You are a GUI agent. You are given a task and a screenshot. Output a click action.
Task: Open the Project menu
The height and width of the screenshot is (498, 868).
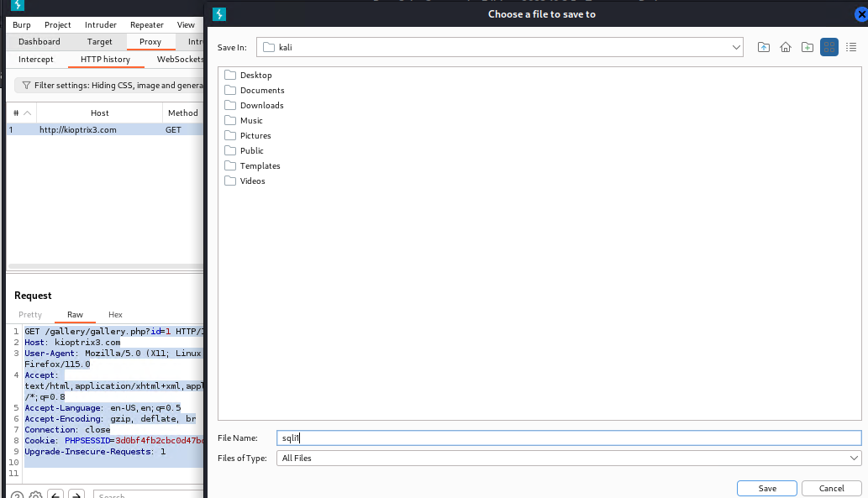tap(58, 25)
